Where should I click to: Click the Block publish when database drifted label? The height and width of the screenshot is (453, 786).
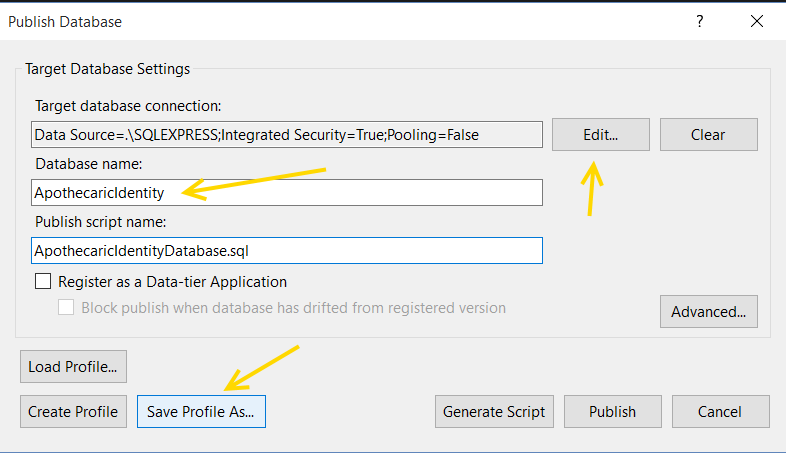pos(293,308)
